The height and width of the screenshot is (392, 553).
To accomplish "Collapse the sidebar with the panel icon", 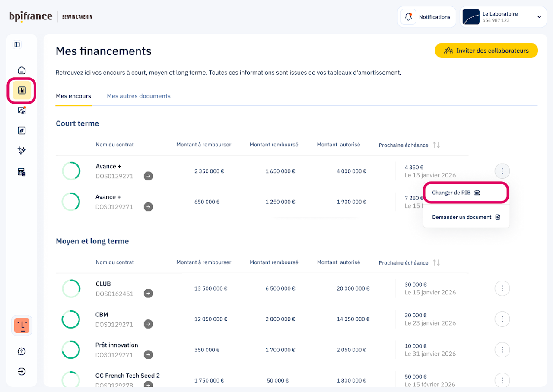I will click(x=17, y=44).
